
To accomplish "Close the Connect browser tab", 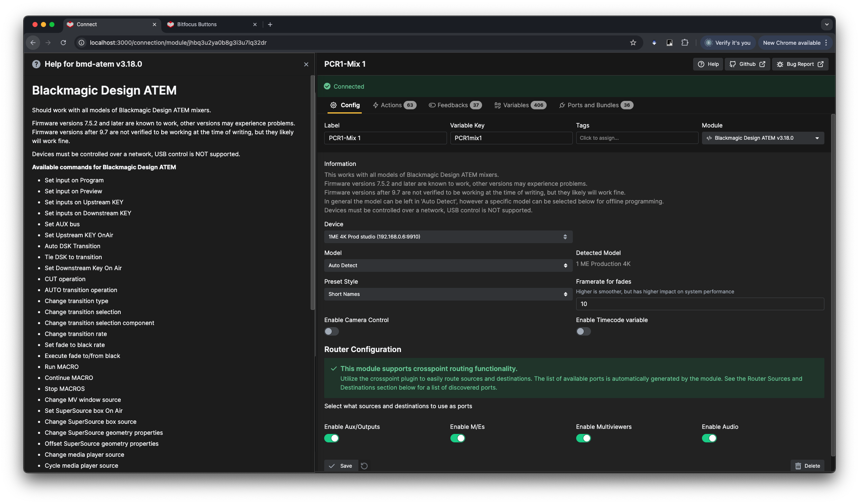I will click(154, 24).
